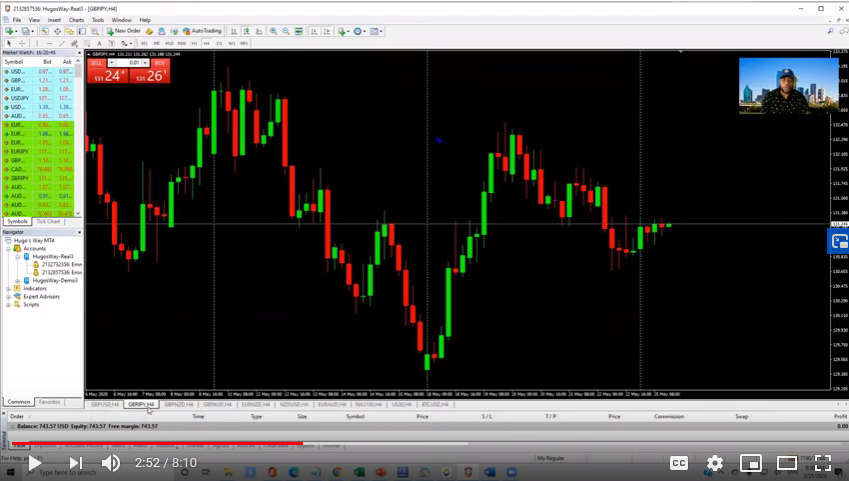Viewport: 849px width, 481px height.
Task: Open the File menu
Action: click(17, 20)
